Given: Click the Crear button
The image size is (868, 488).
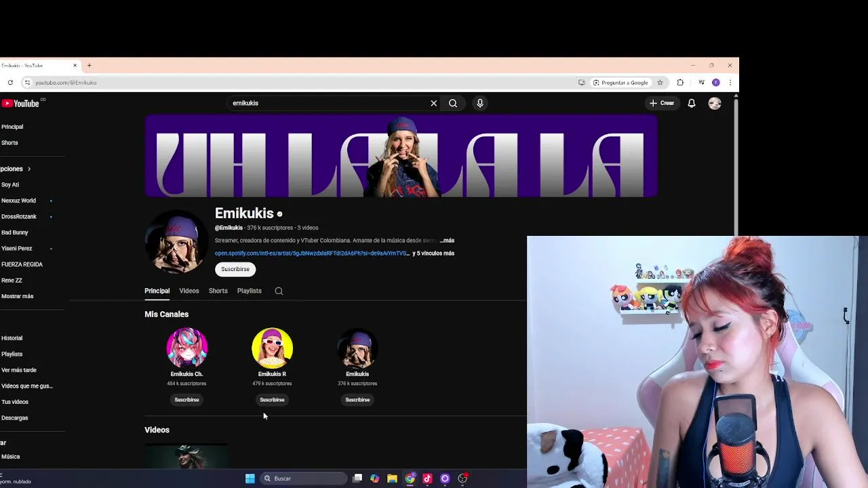Looking at the screenshot, I should point(662,103).
